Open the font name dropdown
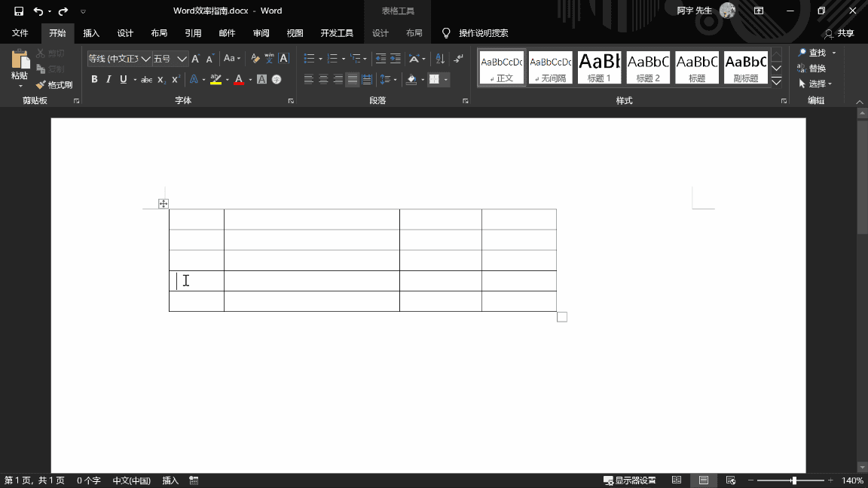Image resolution: width=868 pixels, height=488 pixels. 145,59
